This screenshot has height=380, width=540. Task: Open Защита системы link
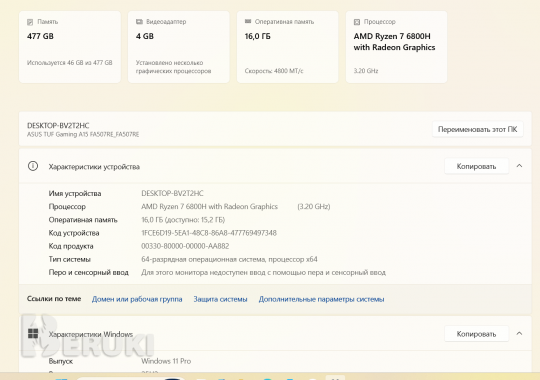220,299
